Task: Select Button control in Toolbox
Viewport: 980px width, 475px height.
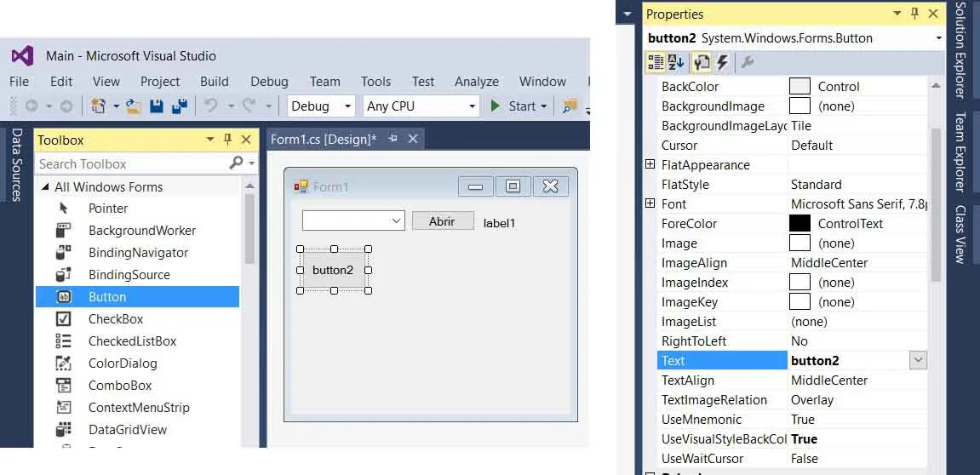Action: [137, 297]
